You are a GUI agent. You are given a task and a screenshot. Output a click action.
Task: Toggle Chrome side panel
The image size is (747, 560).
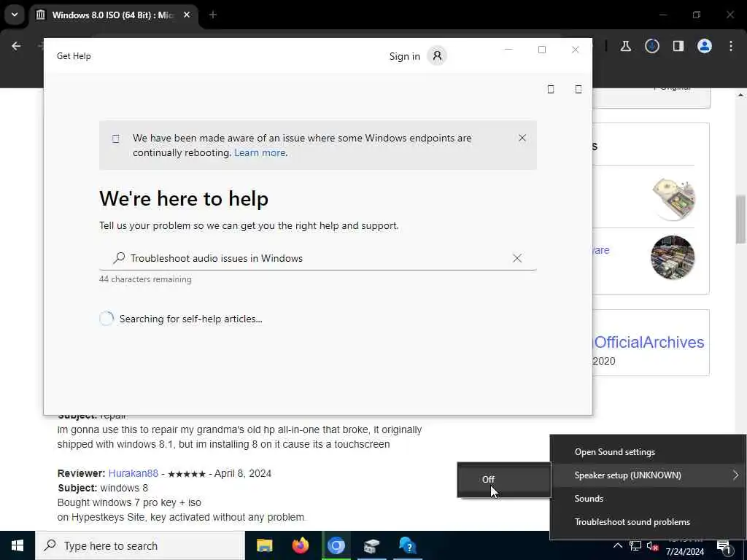pos(678,46)
